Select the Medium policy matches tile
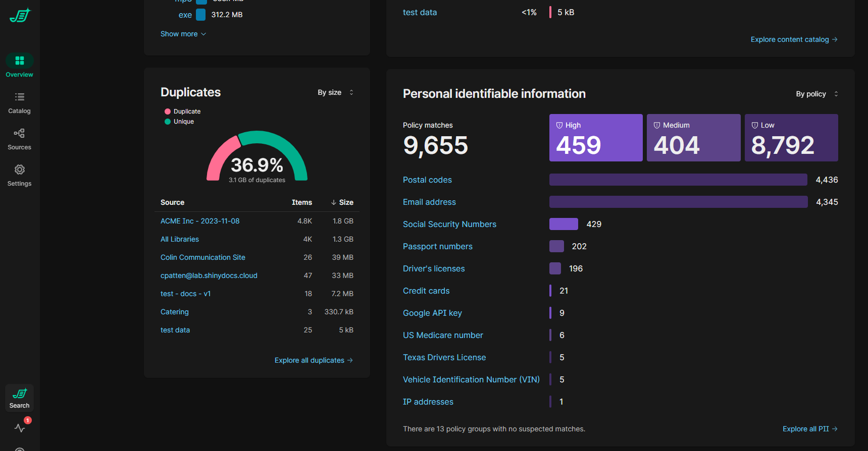The image size is (868, 451). point(693,138)
